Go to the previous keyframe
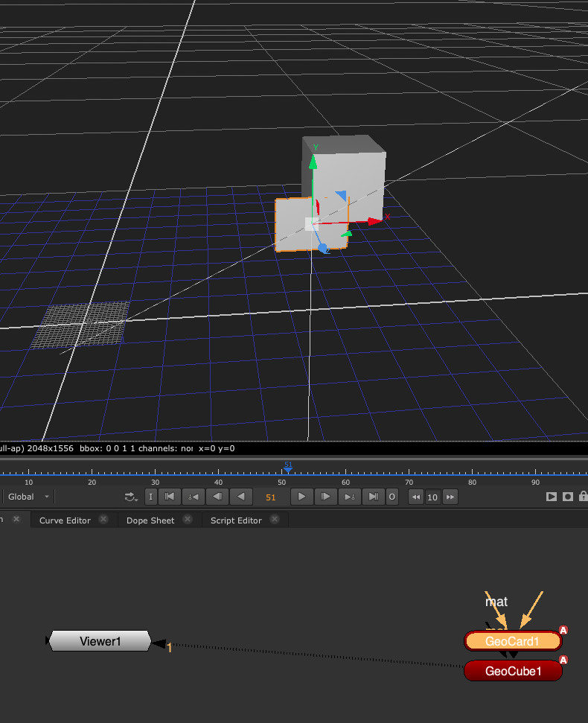The width and height of the screenshot is (588, 723). 193,497
